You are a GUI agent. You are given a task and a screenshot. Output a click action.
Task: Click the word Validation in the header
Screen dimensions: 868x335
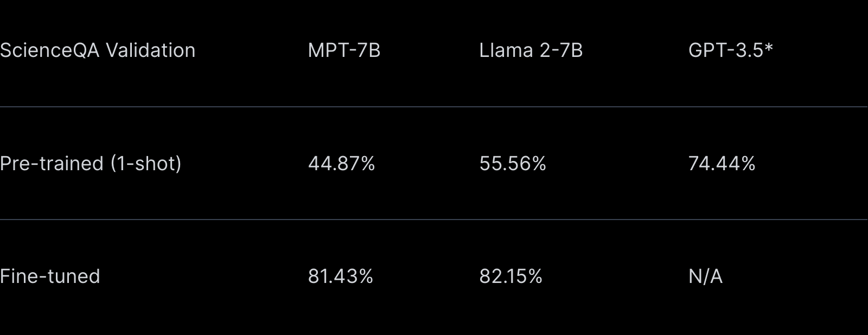pyautogui.click(x=151, y=50)
